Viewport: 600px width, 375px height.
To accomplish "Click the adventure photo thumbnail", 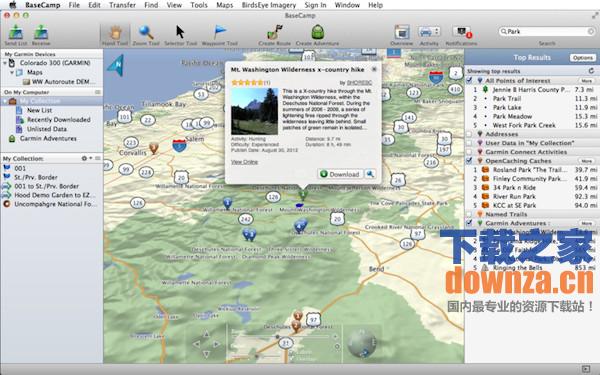I will [254, 111].
